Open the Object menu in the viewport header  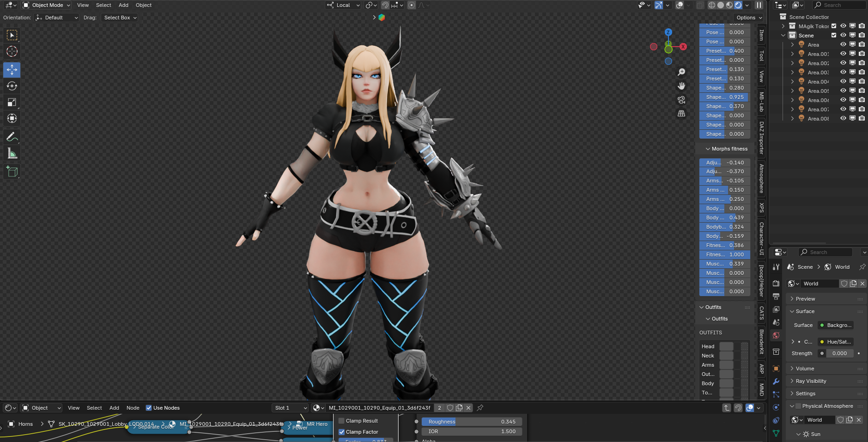(144, 5)
